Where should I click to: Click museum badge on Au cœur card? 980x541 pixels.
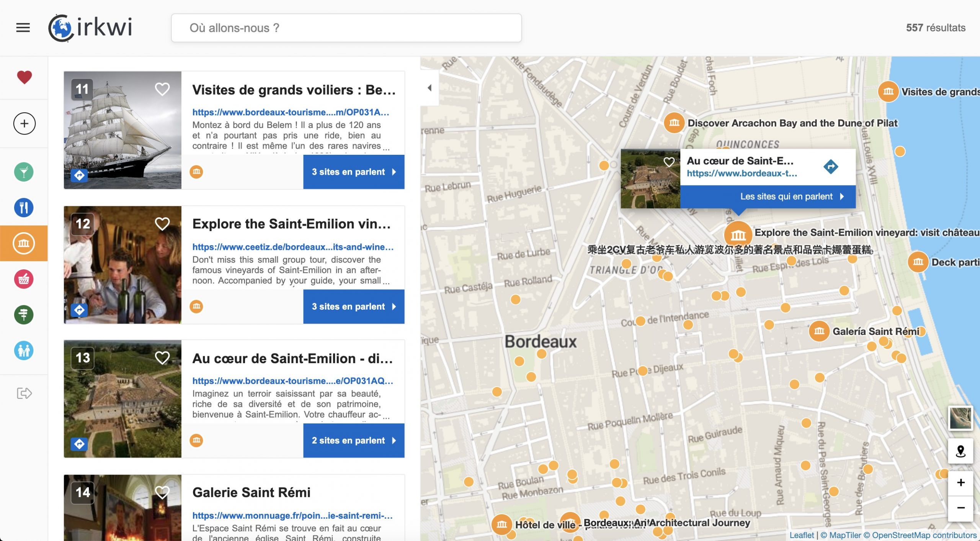196,440
